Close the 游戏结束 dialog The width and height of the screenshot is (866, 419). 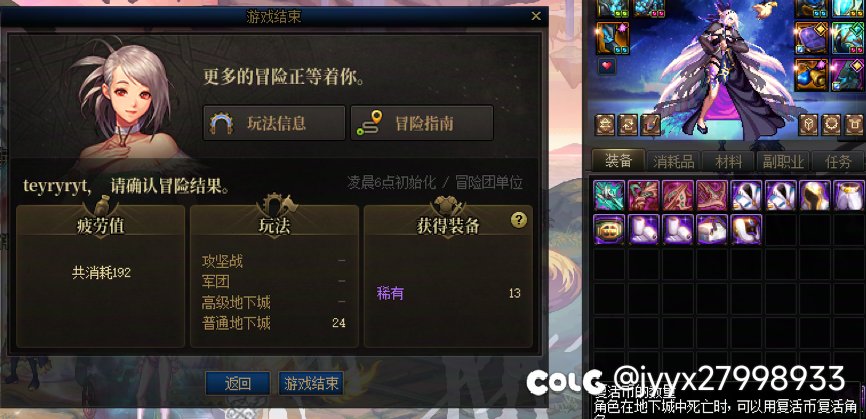pos(536,17)
